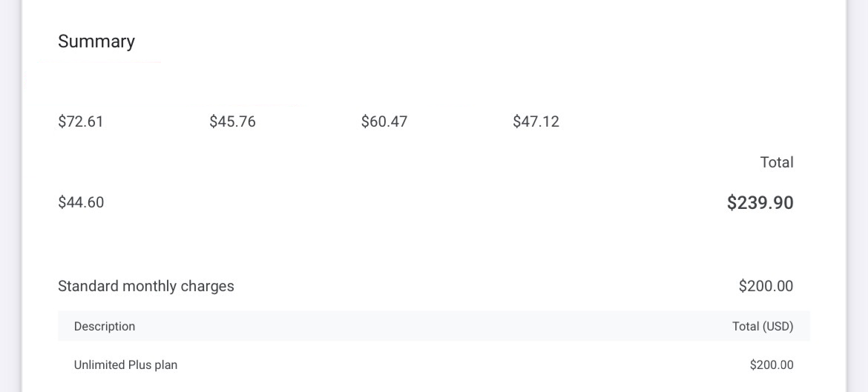The width and height of the screenshot is (868, 392).
Task: Select the $72.61 summary amount
Action: [x=81, y=122]
